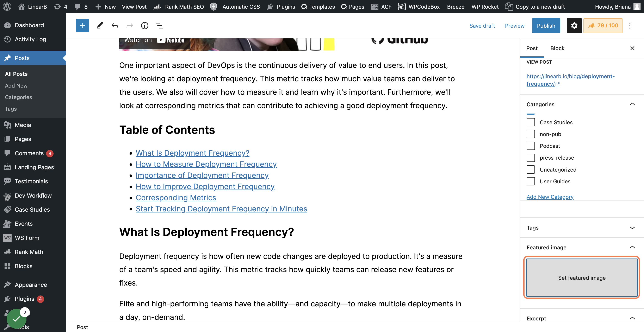Open All Posts submenu item
The height and width of the screenshot is (332, 644).
tap(16, 74)
